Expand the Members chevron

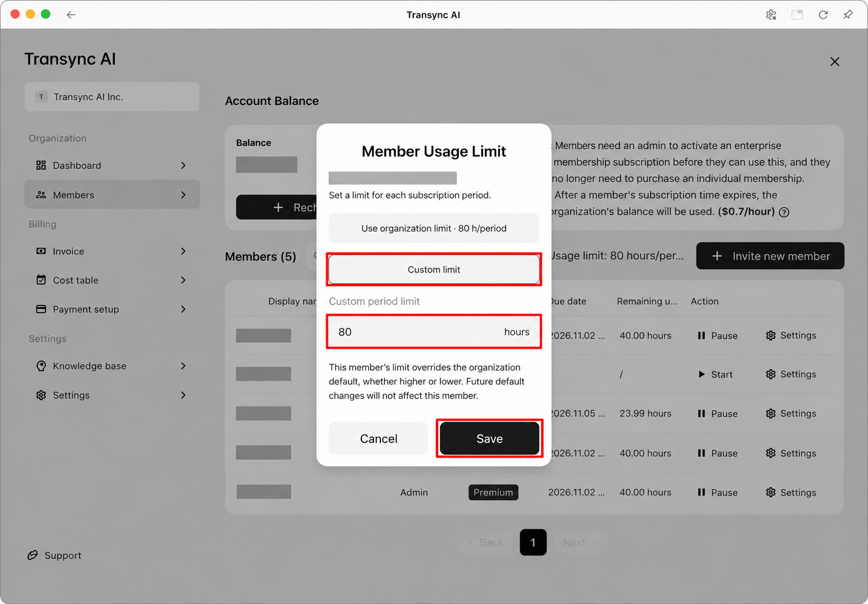point(184,195)
